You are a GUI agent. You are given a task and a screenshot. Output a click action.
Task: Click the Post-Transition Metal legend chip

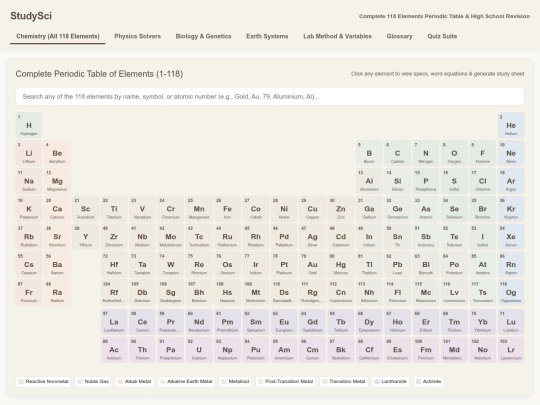pyautogui.click(x=285, y=382)
